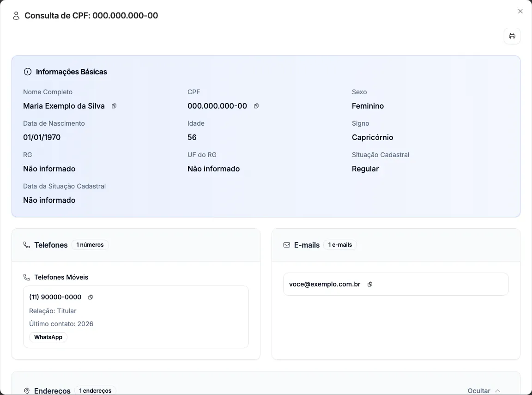Click the 'Situação Cadastral' field label
Viewport: 532px width, 395px height.
pyautogui.click(x=381, y=155)
